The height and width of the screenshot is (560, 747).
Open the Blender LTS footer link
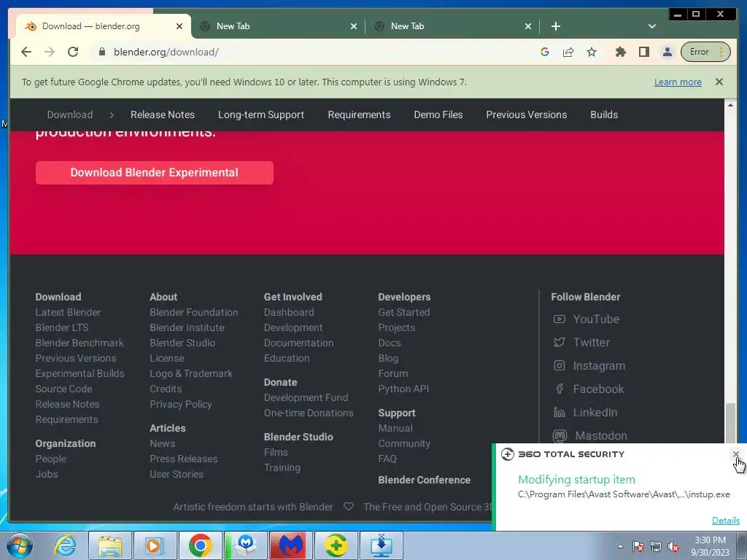point(62,327)
